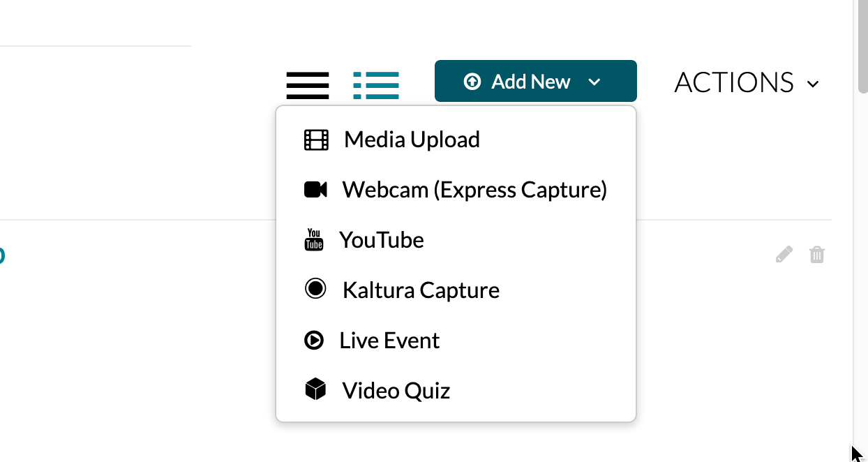
Task: Click the film strip Media Upload icon
Action: tap(316, 140)
